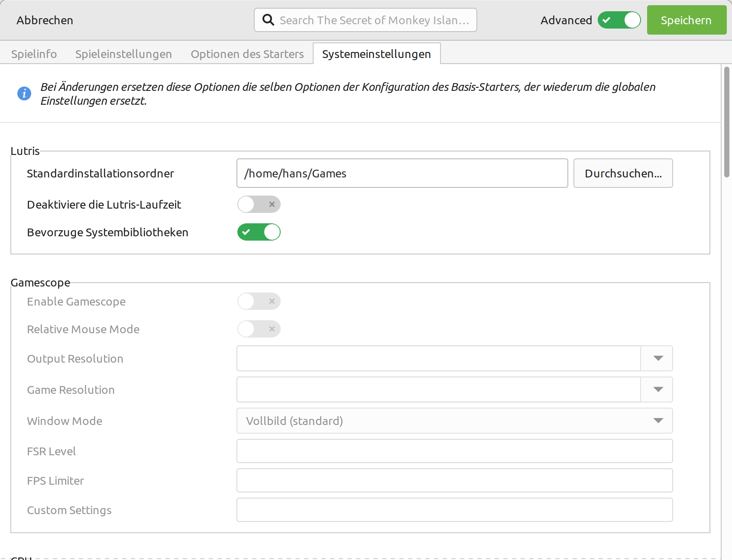Viewport: 732px width, 560px height.
Task: Click Deaktiviere die Lutris-Laufzeit label
Action: click(104, 205)
